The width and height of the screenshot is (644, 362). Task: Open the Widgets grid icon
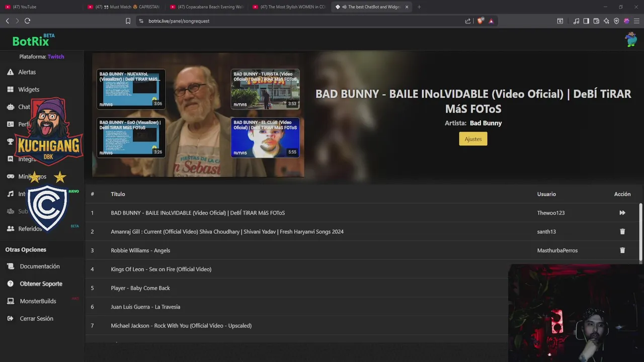coord(10,89)
